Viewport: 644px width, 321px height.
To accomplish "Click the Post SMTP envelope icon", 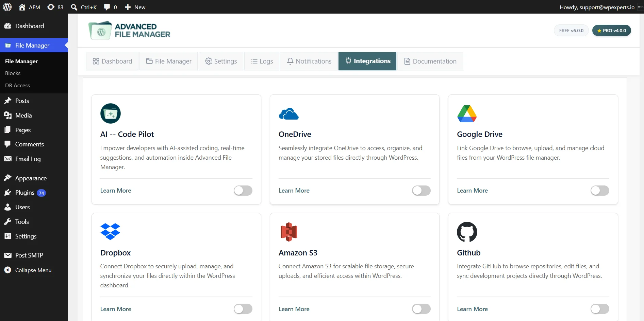I will [7, 255].
